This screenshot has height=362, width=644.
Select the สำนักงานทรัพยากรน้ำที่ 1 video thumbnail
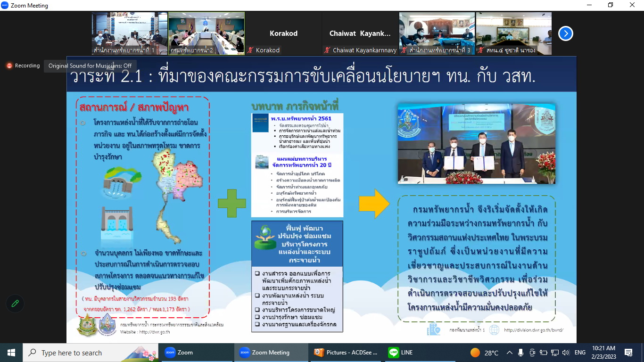[130, 33]
